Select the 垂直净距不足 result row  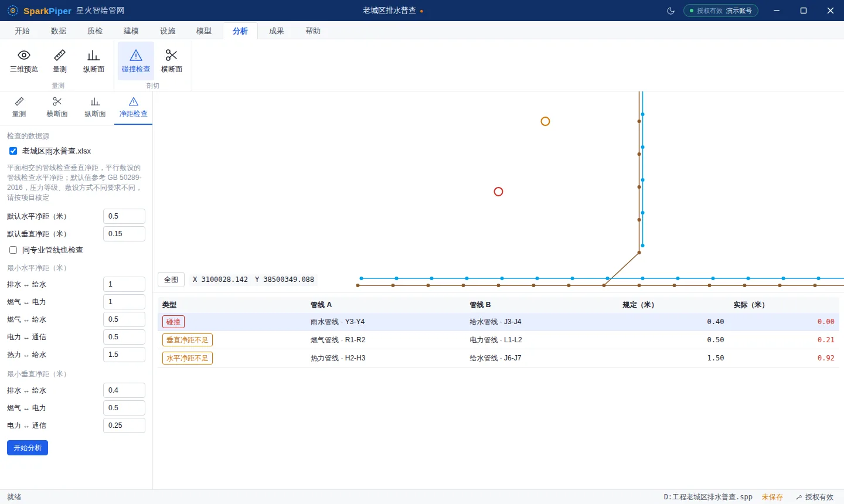(498, 340)
